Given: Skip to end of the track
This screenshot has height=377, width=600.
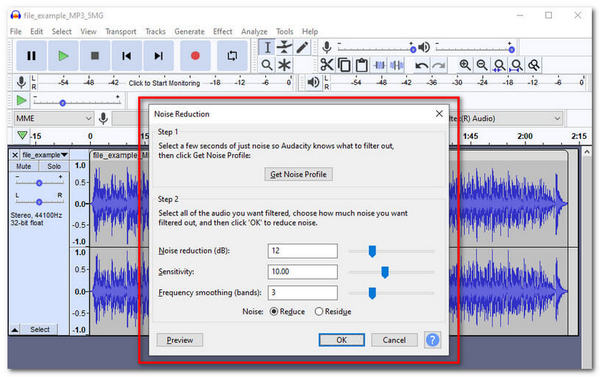Looking at the screenshot, I should coord(158,56).
